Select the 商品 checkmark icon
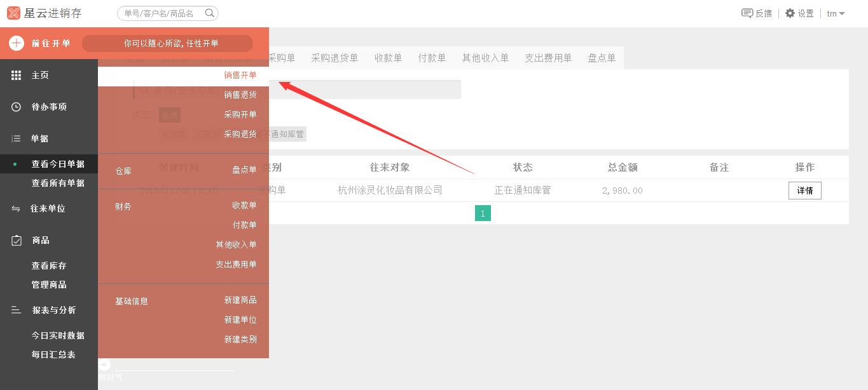 [x=15, y=240]
